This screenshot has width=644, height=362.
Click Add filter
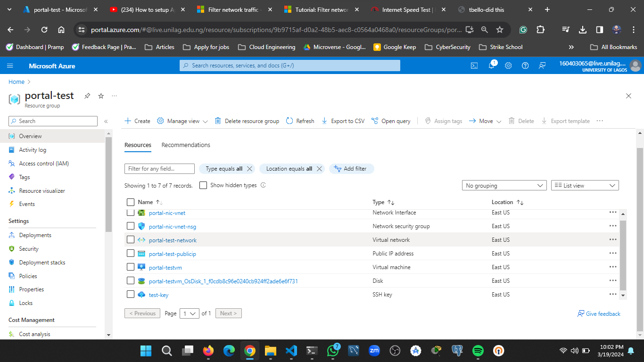(351, 169)
